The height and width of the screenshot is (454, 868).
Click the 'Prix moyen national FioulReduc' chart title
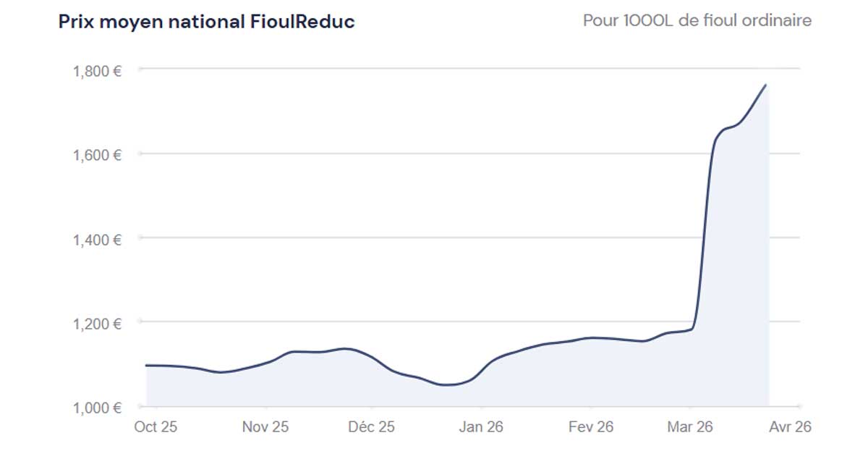click(206, 22)
